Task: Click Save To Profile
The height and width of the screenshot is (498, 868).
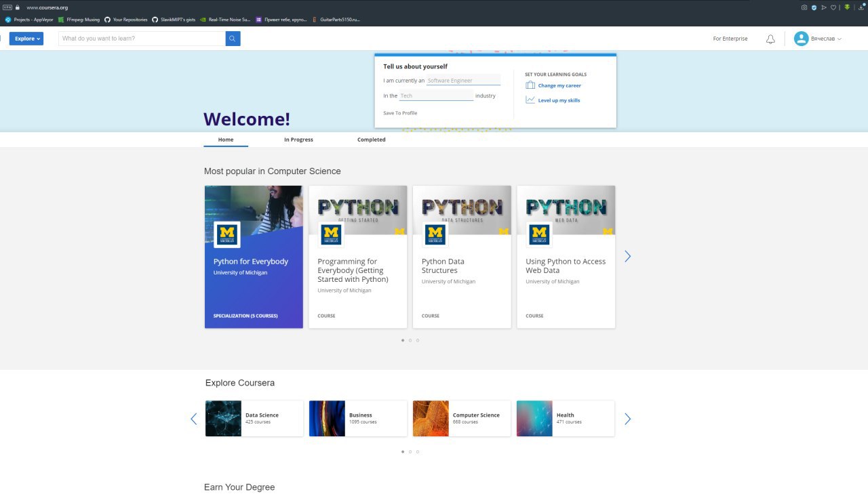Action: tap(400, 113)
